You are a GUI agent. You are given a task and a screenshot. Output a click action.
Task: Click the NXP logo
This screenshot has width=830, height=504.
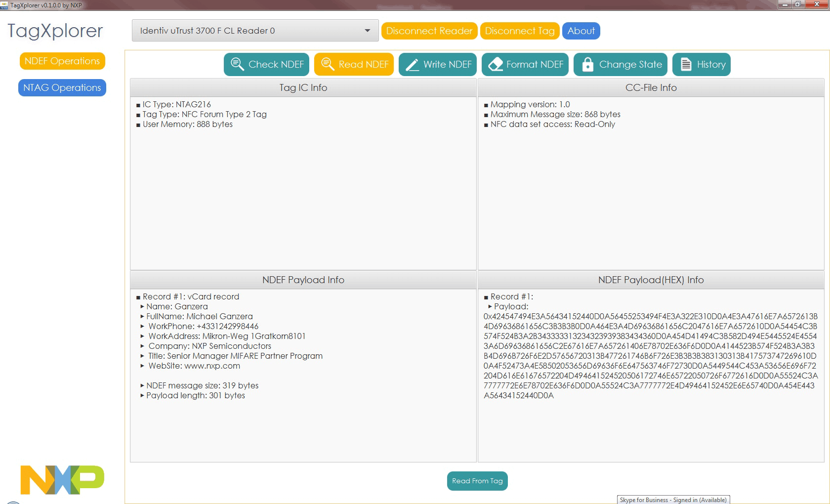(62, 479)
